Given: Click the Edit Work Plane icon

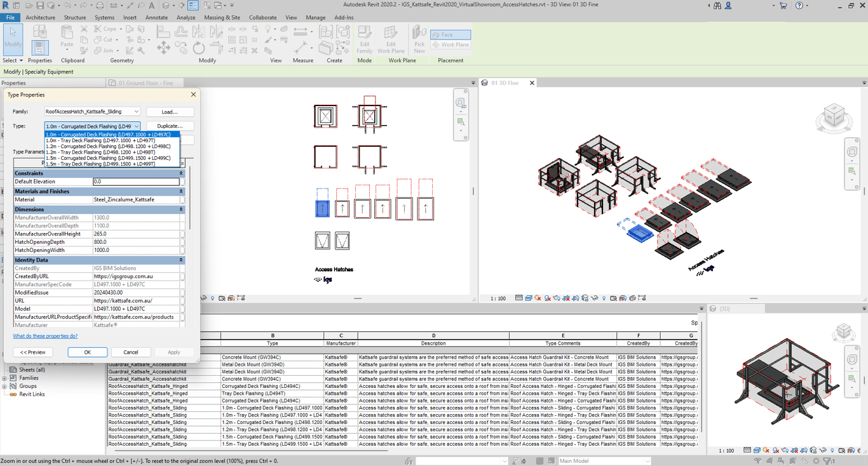Looking at the screenshot, I should pyautogui.click(x=391, y=39).
